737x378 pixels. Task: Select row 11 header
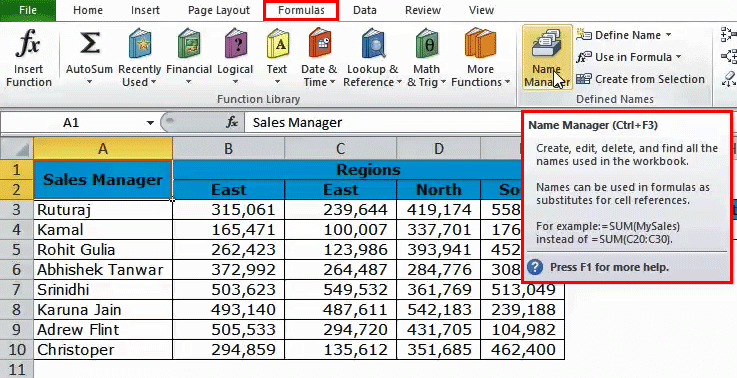[x=16, y=369]
